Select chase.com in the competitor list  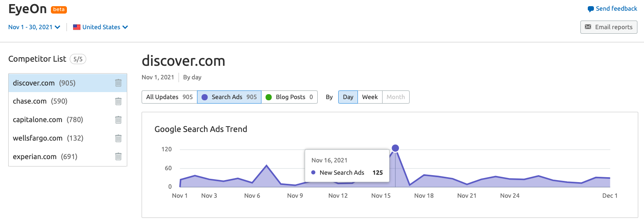[68, 101]
